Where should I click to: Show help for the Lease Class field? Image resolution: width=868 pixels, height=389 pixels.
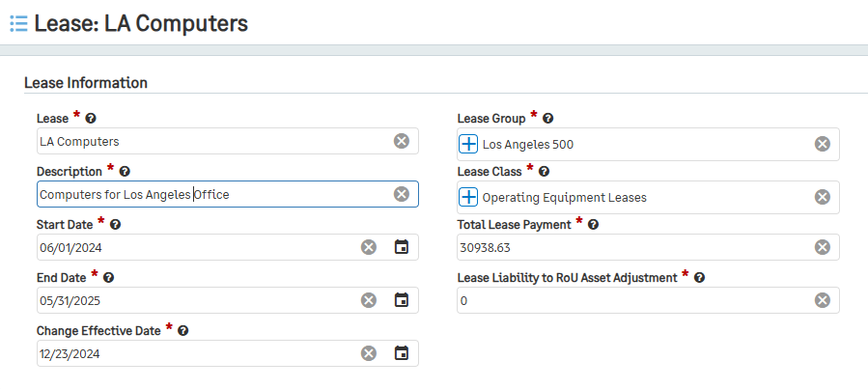click(544, 172)
